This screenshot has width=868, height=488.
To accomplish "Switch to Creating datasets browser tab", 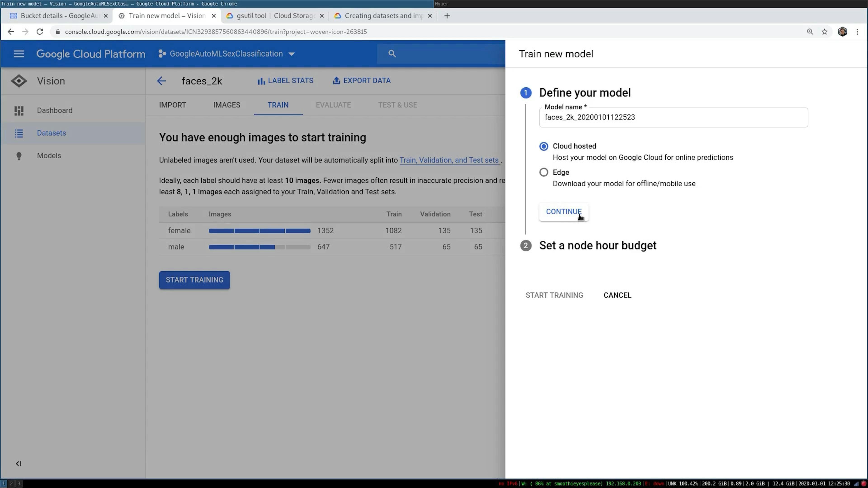I will [x=382, y=16].
